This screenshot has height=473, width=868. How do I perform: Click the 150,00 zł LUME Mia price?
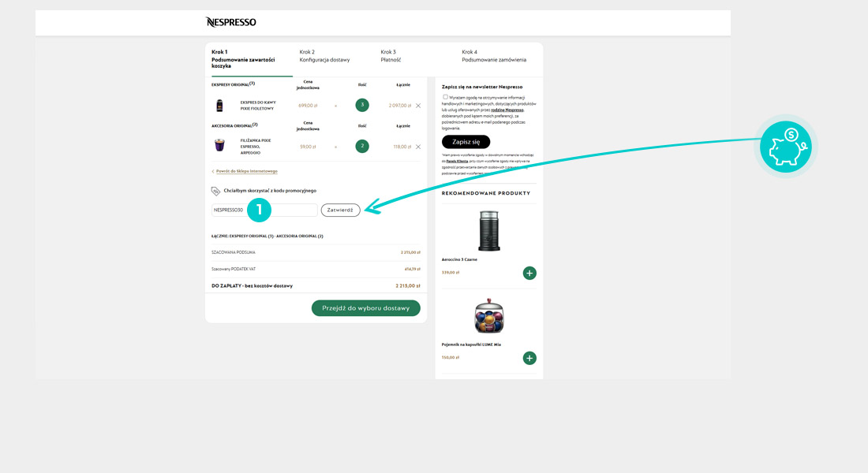(451, 357)
